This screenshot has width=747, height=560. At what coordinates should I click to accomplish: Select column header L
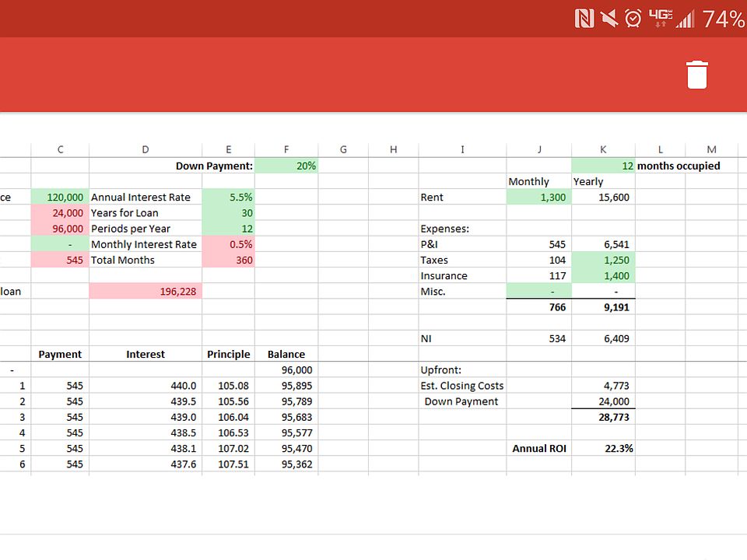click(x=661, y=149)
